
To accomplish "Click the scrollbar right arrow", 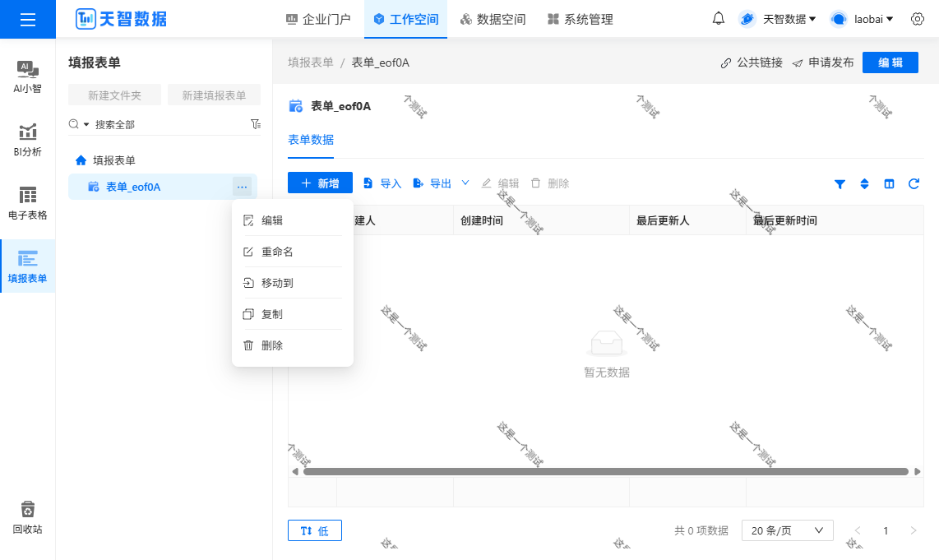I will 917,471.
